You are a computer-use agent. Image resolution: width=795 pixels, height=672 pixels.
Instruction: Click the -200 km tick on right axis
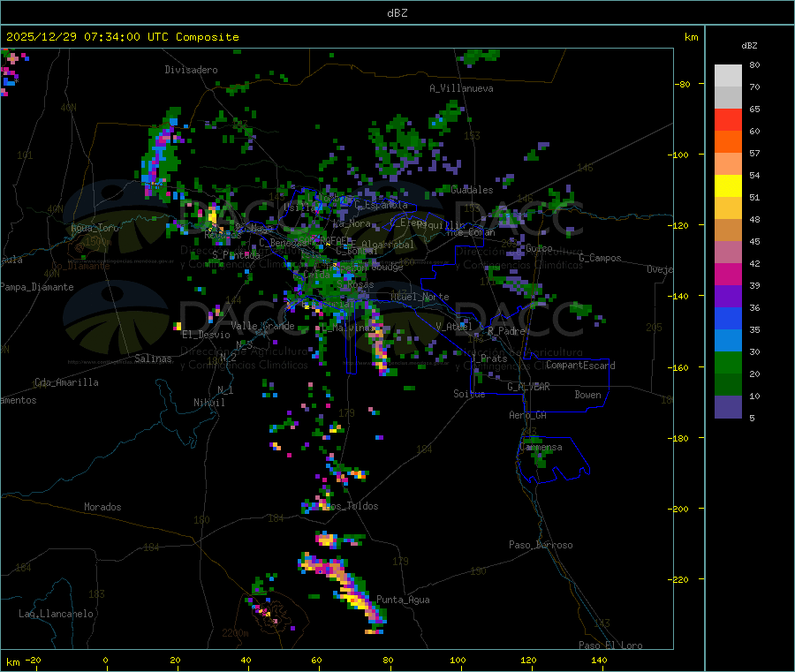680,509
